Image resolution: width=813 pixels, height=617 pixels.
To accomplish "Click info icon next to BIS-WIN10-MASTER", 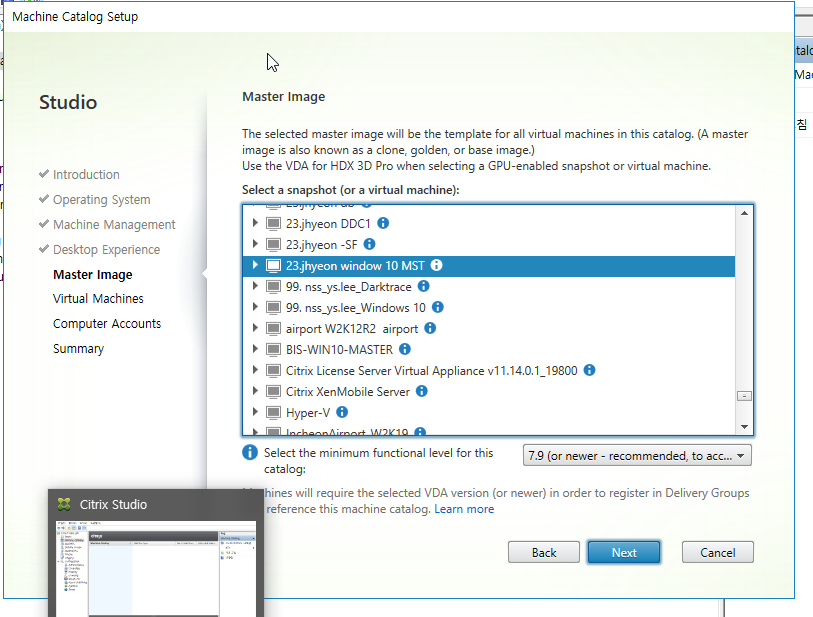I will (x=405, y=349).
